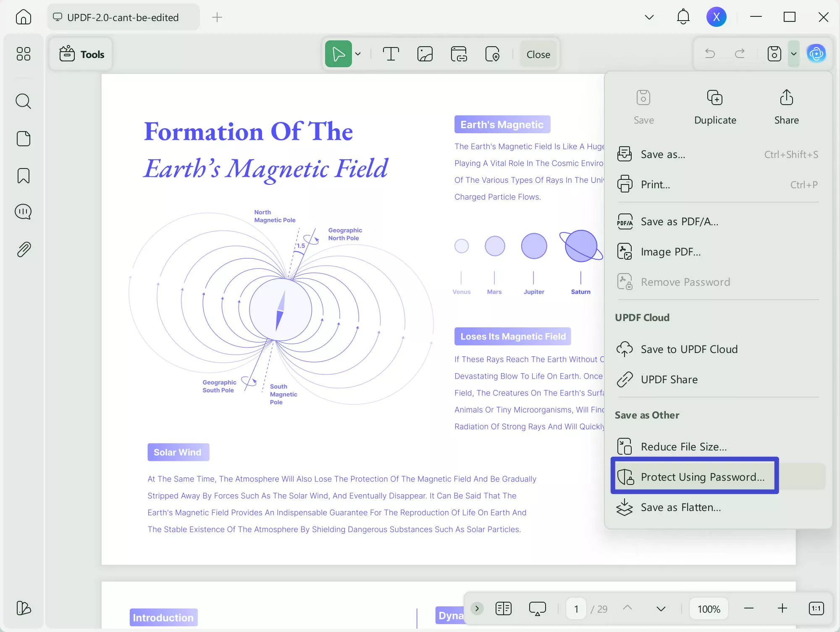The width and height of the screenshot is (840, 632).
Task: Open the Attachments panel
Action: [x=23, y=249]
